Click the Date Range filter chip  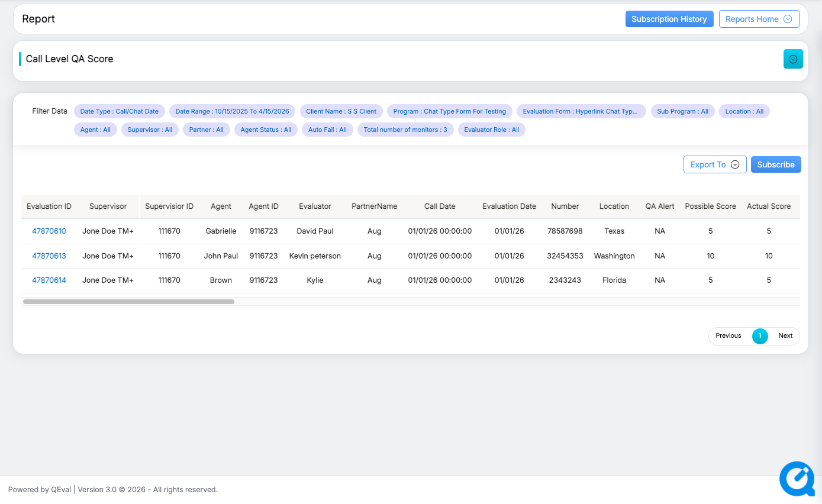point(232,111)
